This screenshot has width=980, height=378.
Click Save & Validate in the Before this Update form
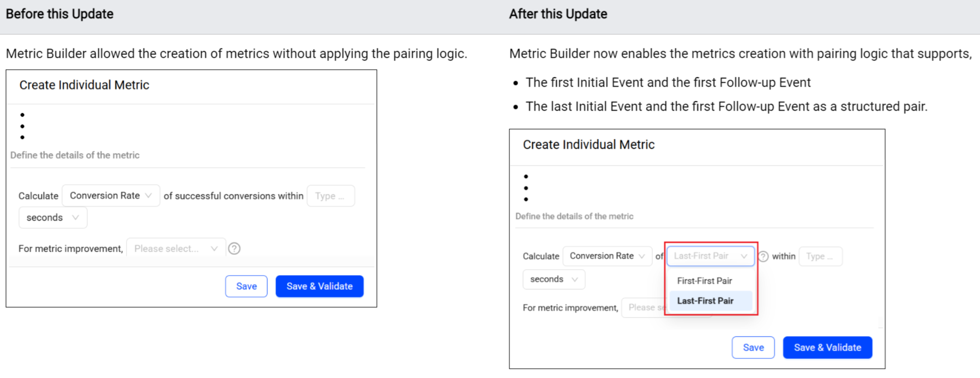pos(320,286)
